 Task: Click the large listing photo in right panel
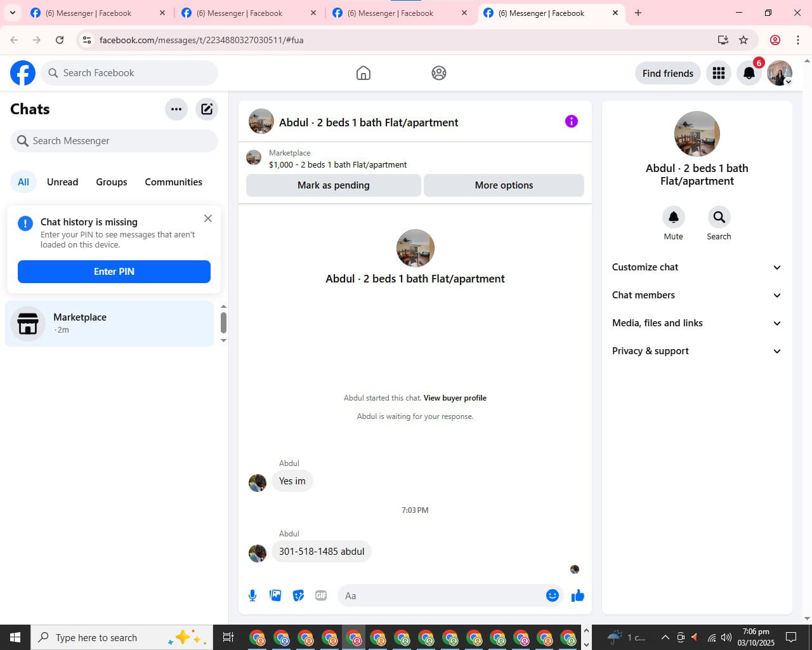(x=697, y=134)
